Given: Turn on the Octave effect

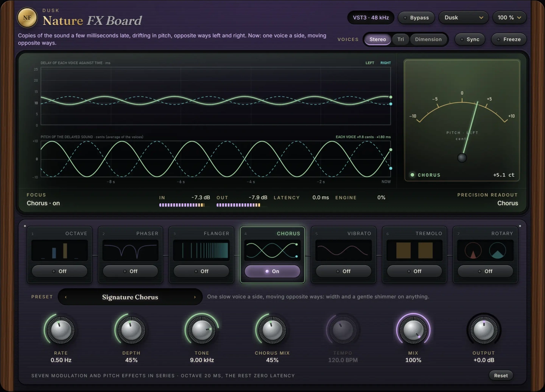Looking at the screenshot, I should (59, 271).
